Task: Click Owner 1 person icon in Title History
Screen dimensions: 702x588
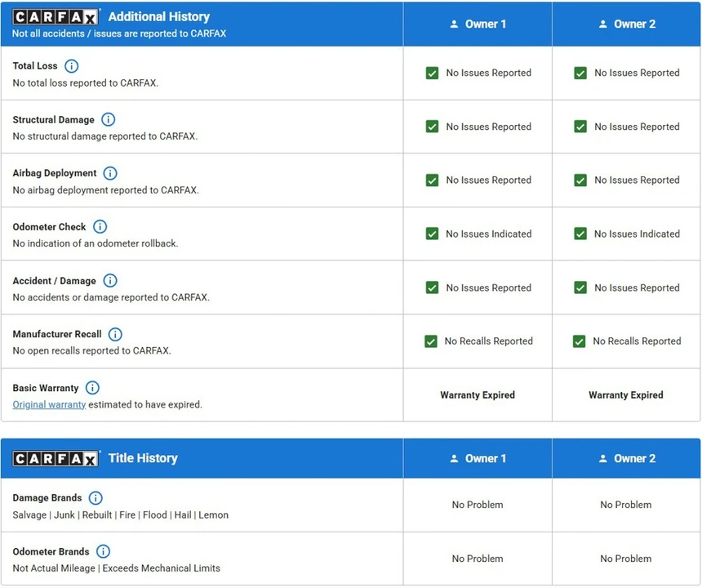Action: click(x=454, y=459)
